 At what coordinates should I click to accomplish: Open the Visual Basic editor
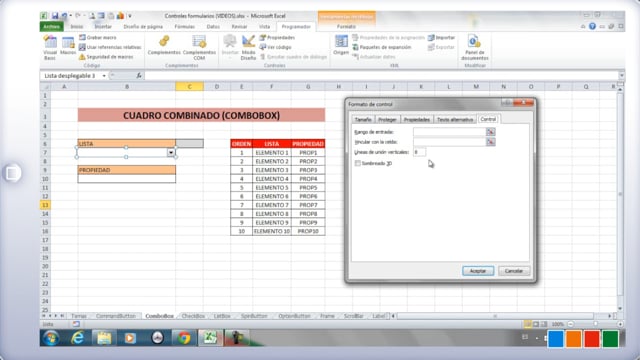[50, 47]
